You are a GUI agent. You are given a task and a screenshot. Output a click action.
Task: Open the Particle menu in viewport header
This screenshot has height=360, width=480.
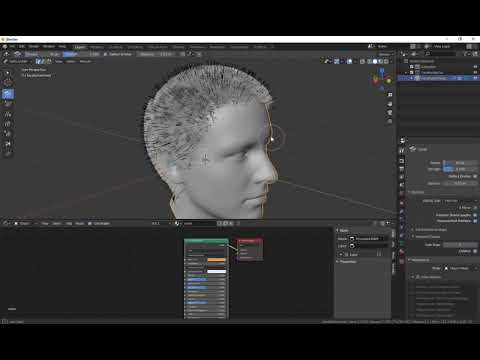pyautogui.click(x=85, y=61)
